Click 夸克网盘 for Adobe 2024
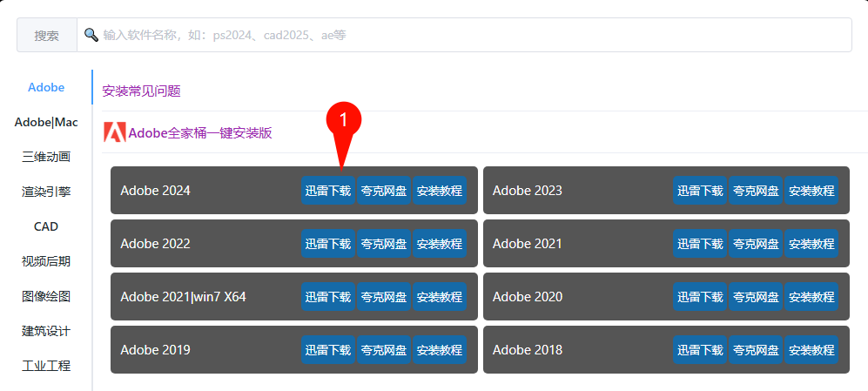 [384, 191]
